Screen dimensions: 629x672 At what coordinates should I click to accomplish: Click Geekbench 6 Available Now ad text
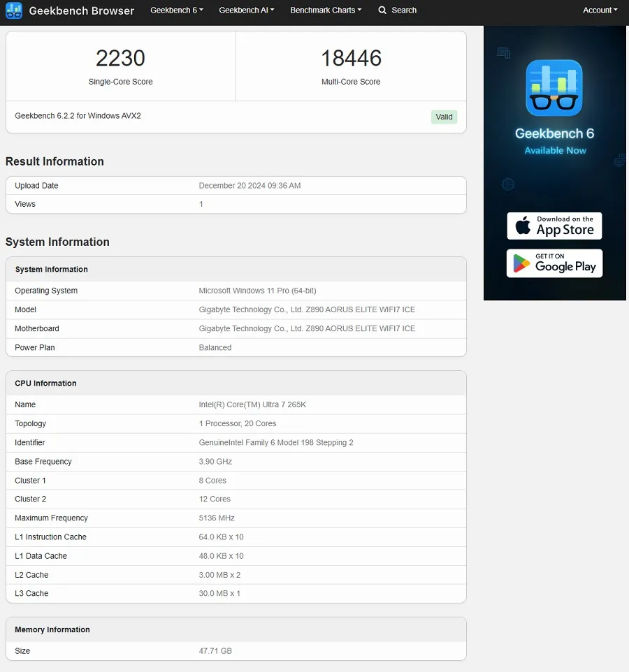click(555, 140)
